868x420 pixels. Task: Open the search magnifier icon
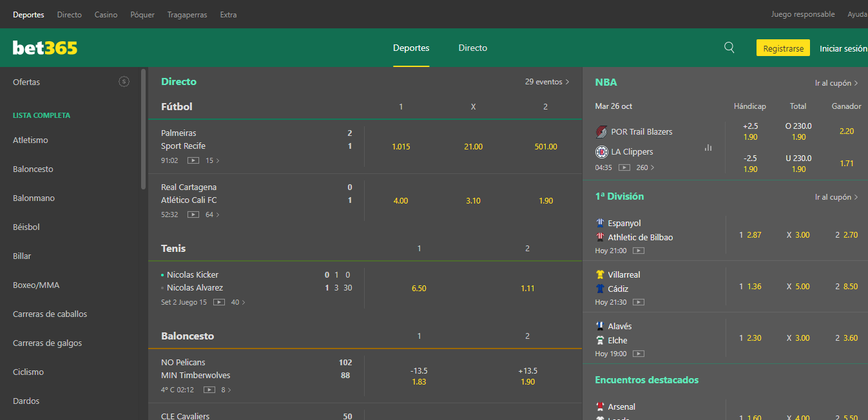click(x=729, y=48)
